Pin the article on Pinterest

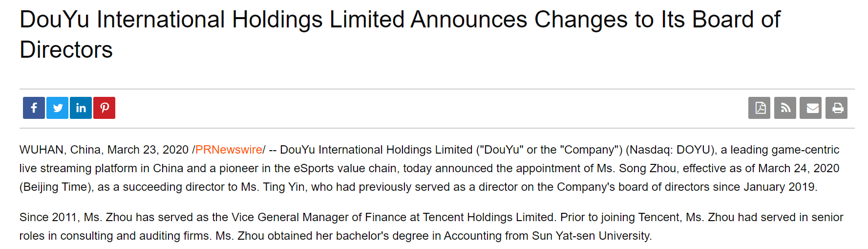[104, 108]
